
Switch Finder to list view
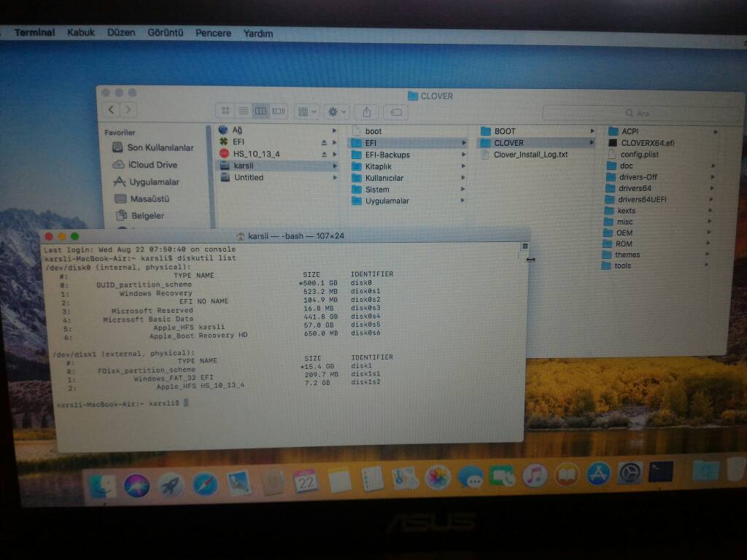click(x=243, y=111)
